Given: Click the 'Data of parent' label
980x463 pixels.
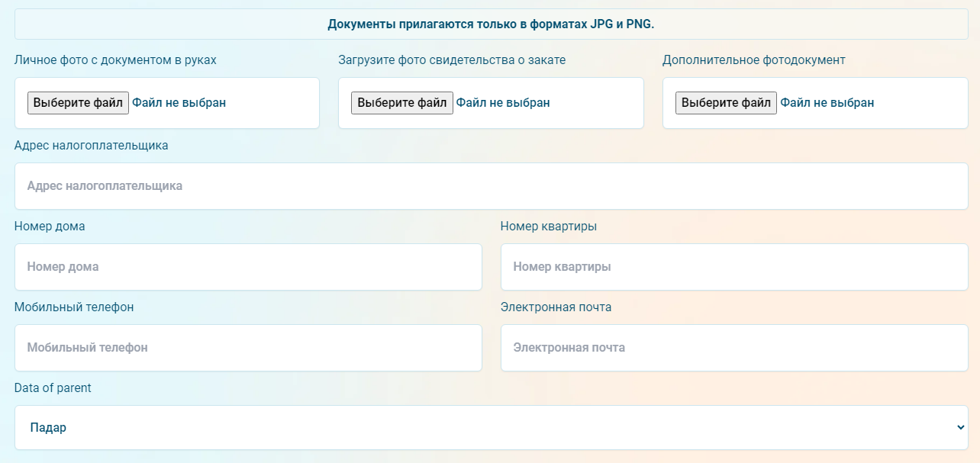Looking at the screenshot, I should click(x=53, y=388).
